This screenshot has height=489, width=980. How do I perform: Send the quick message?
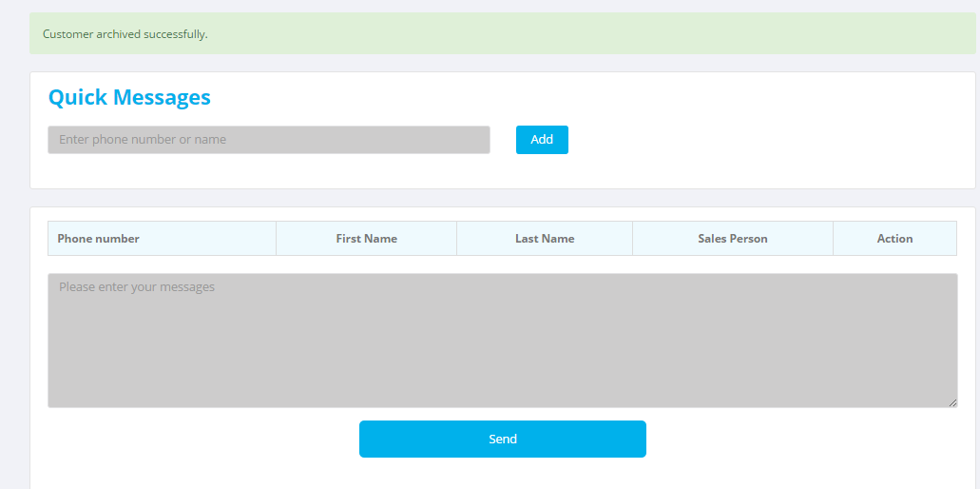click(x=503, y=439)
